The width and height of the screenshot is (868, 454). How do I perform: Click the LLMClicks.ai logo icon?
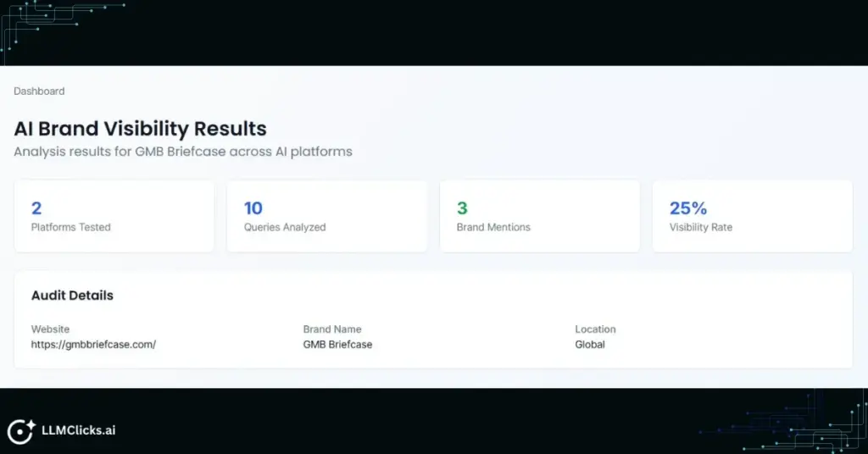tap(21, 431)
